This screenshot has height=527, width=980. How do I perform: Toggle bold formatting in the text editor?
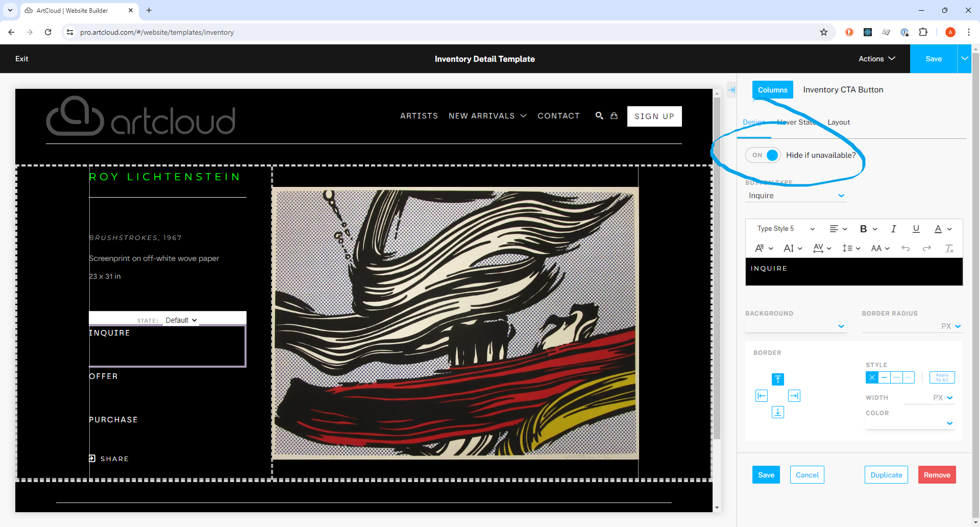[864, 229]
